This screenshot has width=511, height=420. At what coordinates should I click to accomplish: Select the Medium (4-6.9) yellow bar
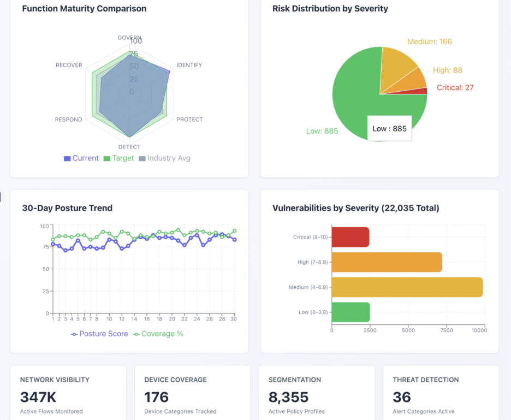point(407,287)
